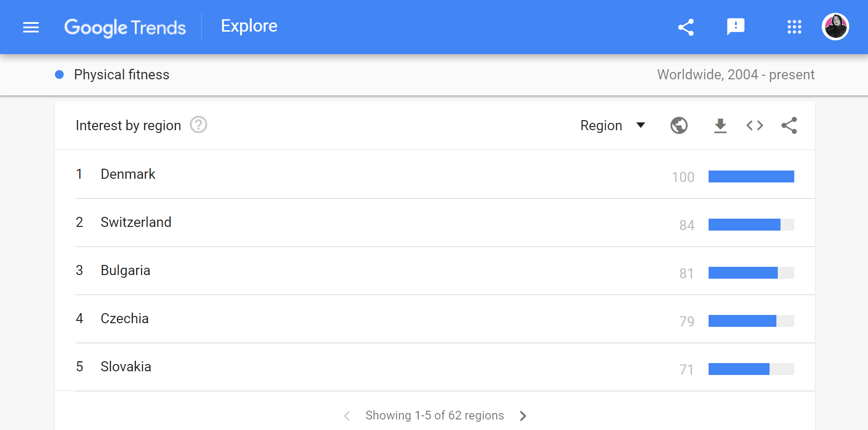
Task: Open the Region breakdown dropdown
Action: pyautogui.click(x=613, y=125)
